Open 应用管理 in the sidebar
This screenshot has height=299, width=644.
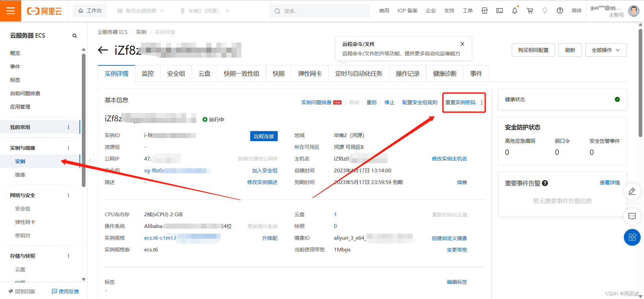(20, 107)
